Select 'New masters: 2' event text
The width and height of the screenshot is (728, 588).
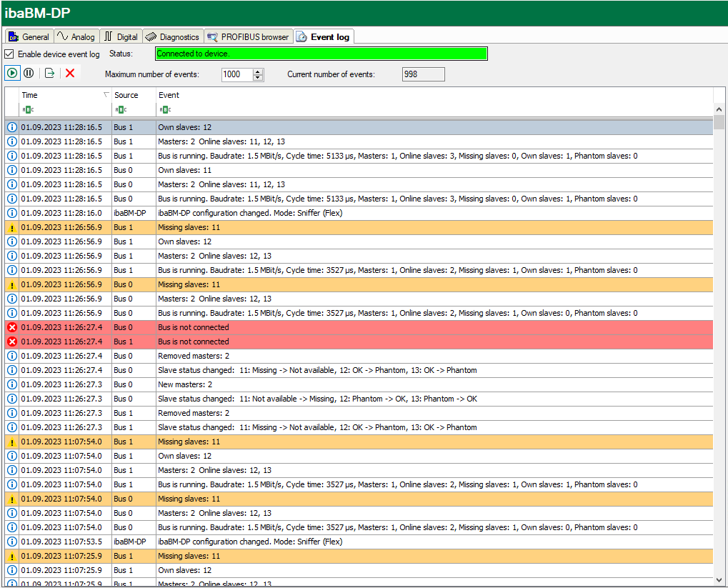185,384
